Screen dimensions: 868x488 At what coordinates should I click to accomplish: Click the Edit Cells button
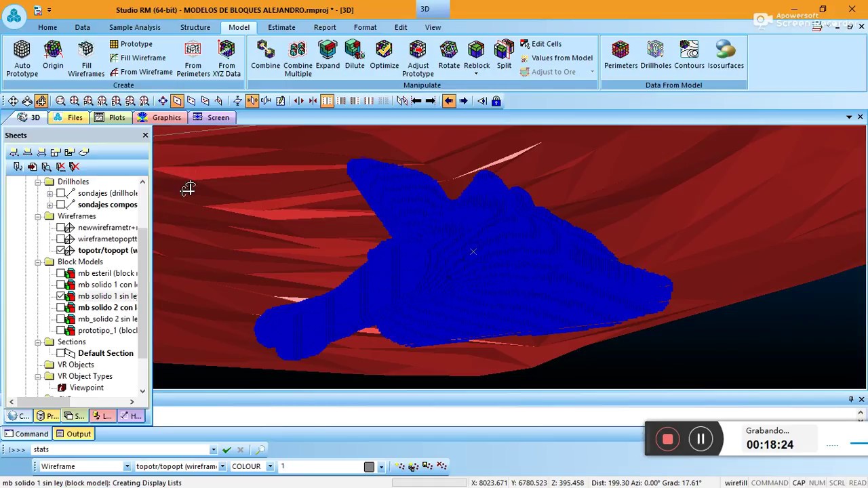click(x=540, y=43)
